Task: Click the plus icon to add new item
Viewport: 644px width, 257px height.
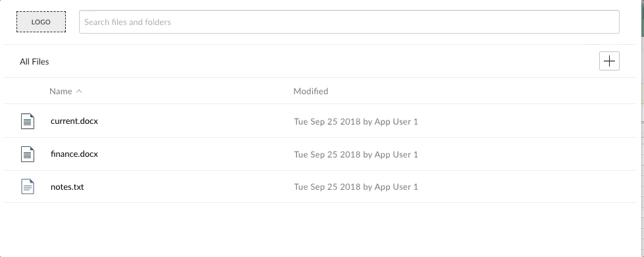Action: tap(609, 61)
